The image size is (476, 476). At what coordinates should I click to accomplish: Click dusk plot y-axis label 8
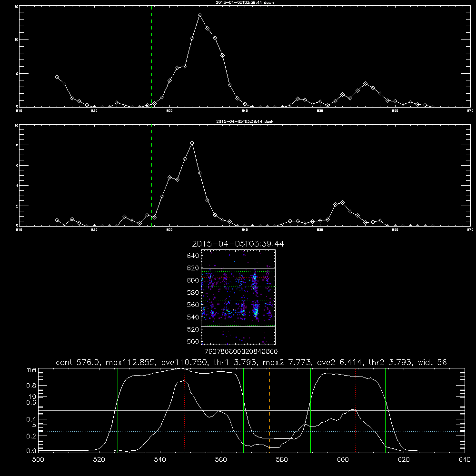pyautogui.click(x=17, y=145)
